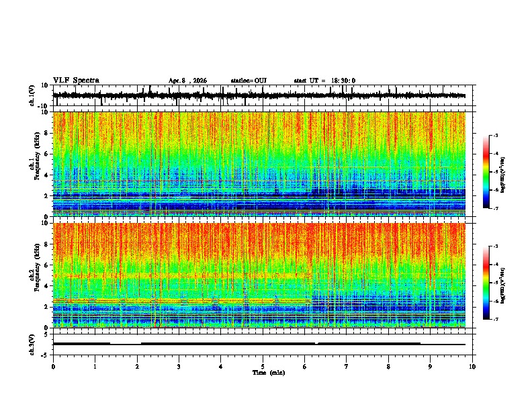The image size is (532, 411).
Task: Click the "station=OUI" header label
Action: (249, 81)
